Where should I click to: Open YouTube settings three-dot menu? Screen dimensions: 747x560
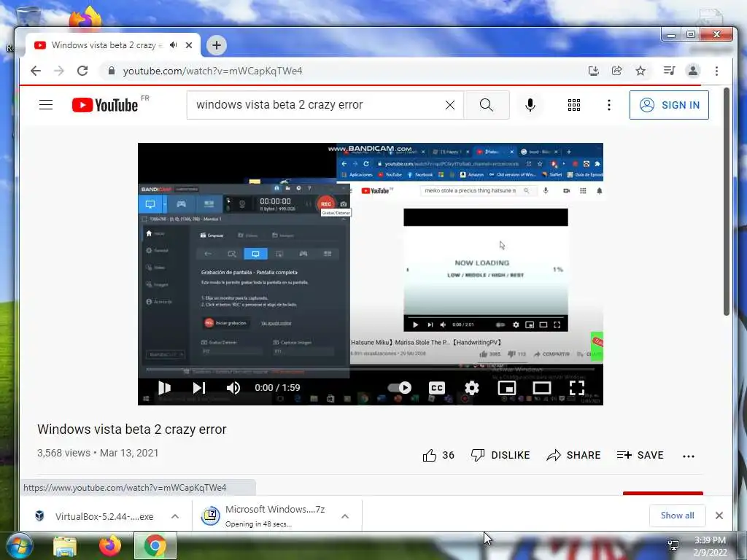[609, 105]
